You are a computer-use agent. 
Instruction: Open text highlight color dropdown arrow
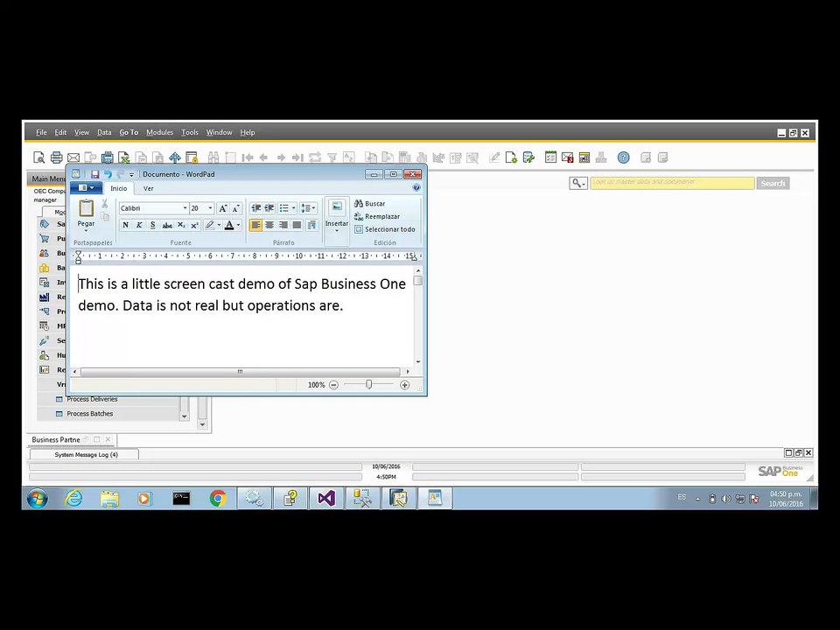(219, 225)
